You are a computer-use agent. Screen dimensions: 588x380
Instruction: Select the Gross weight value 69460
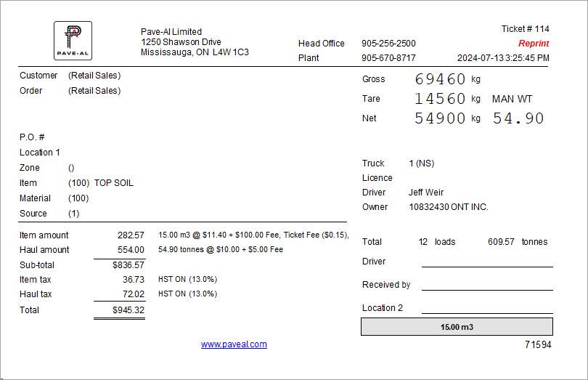440,79
